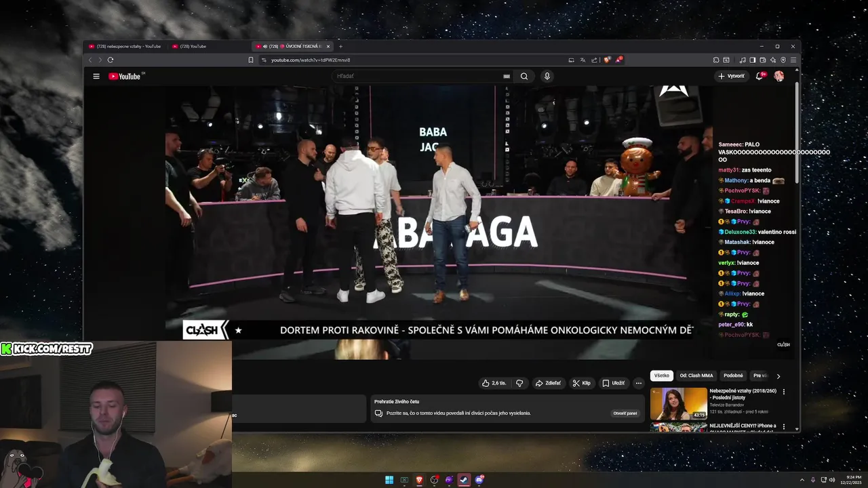Bookmark this page in address bar

[251, 60]
